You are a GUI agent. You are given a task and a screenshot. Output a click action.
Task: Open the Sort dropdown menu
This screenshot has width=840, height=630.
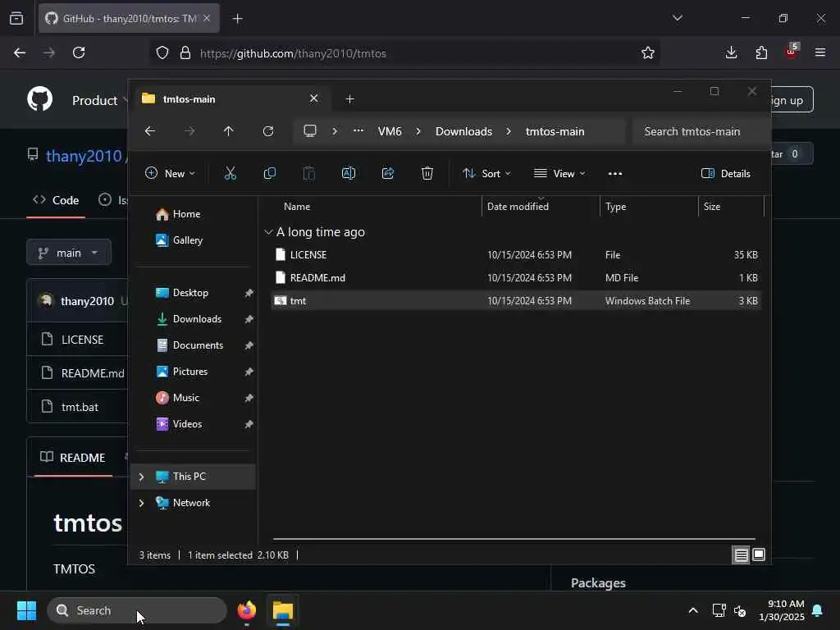(486, 173)
